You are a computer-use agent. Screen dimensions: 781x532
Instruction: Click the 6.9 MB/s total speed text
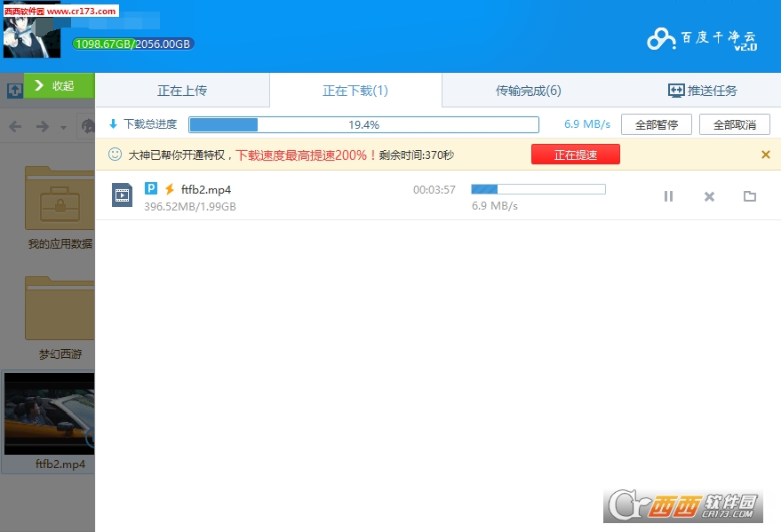point(587,124)
